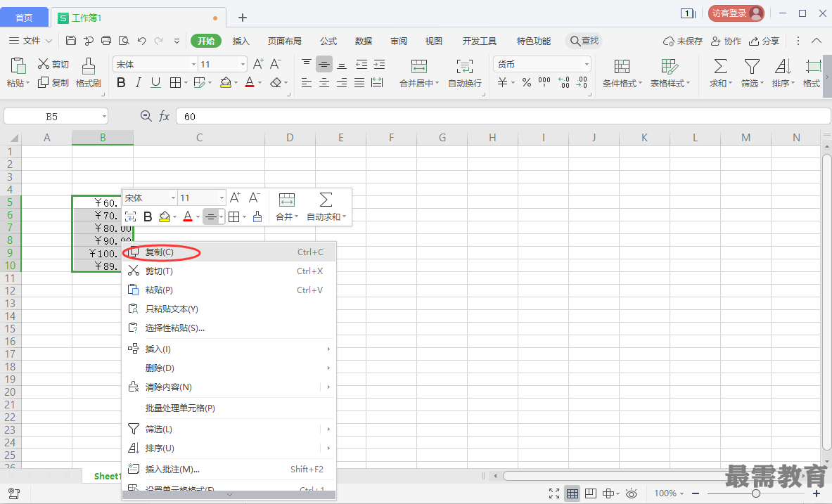Choose 选择性粘贴(S)... from context menu
This screenshot has width=832, height=504.
coord(229,328)
